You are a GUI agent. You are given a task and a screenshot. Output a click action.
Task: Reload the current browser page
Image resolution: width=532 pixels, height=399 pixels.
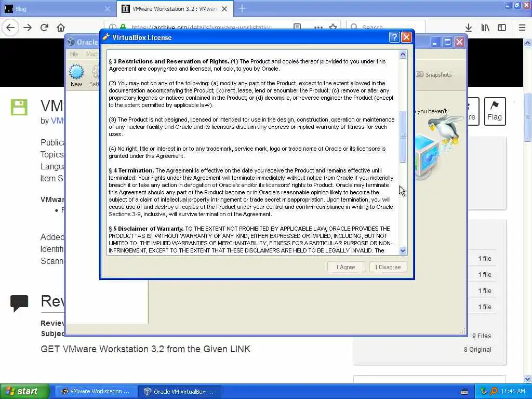click(44, 28)
